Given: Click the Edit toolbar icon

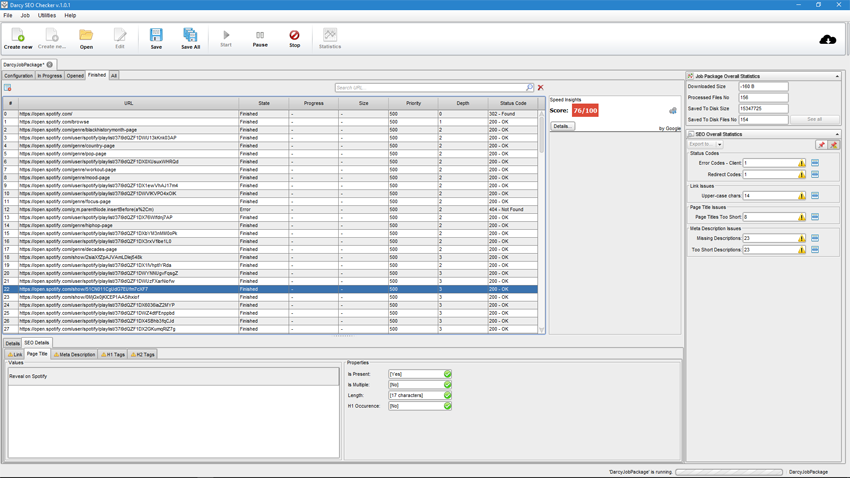Looking at the screenshot, I should pyautogui.click(x=120, y=39).
